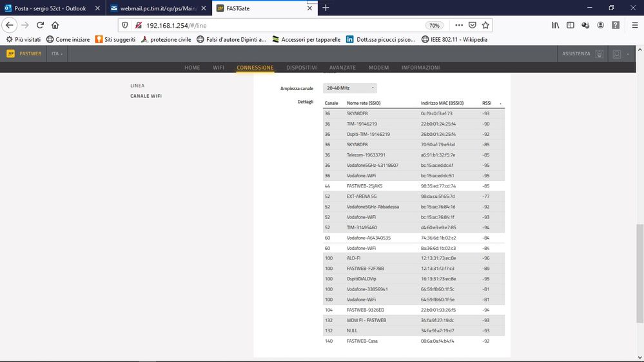Image resolution: width=644 pixels, height=362 pixels.
Task: Open user profile icon in Fastweb header
Action: pos(617,54)
